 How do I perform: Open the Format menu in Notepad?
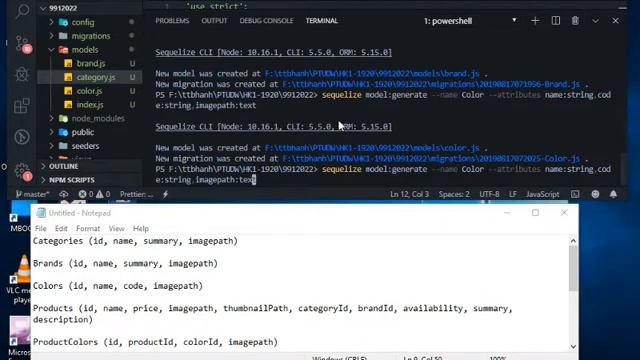click(x=88, y=229)
